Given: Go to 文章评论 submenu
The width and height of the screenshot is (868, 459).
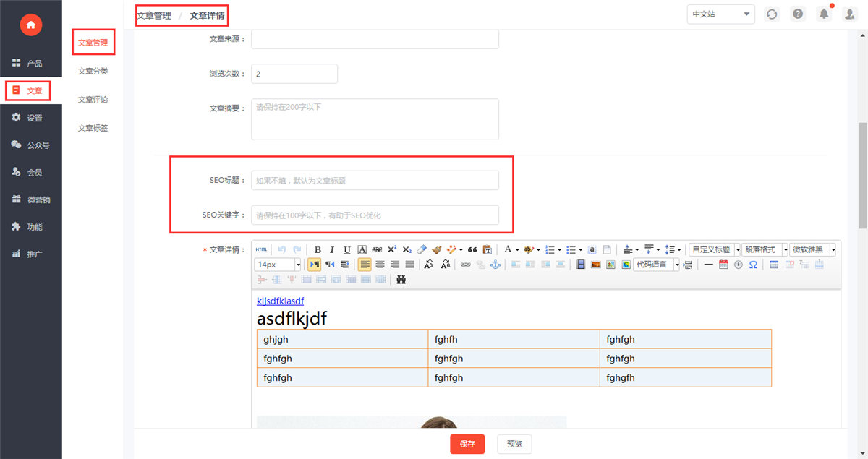Looking at the screenshot, I should pos(93,100).
